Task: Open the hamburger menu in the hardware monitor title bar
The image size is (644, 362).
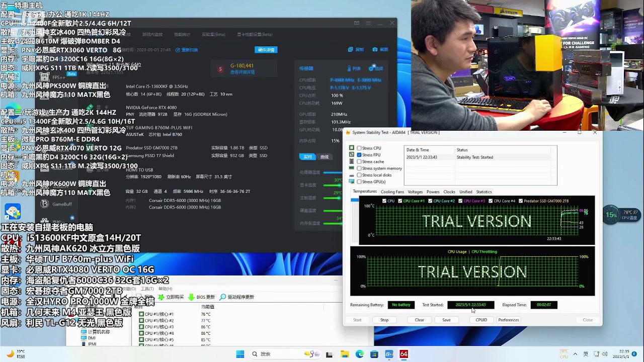Action: coord(369,23)
